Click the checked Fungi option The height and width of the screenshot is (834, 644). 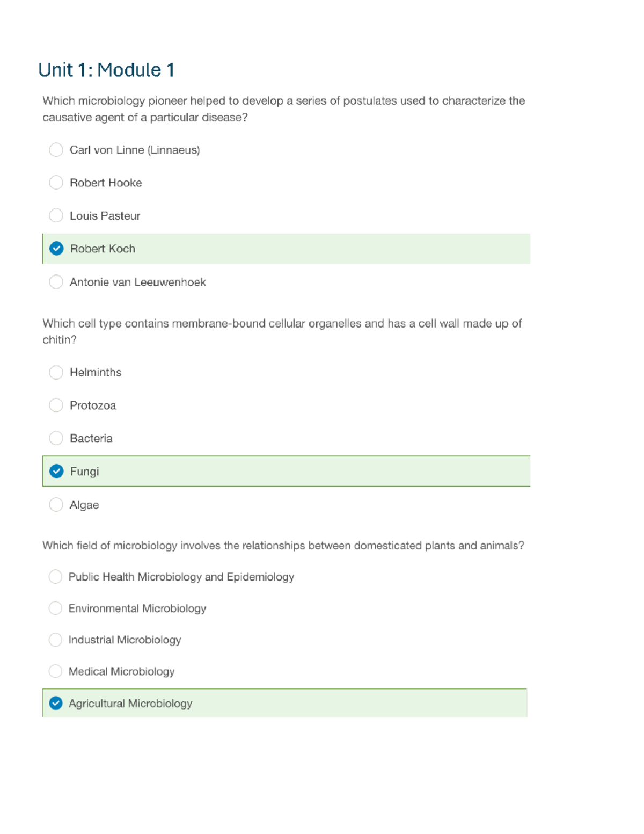click(56, 472)
